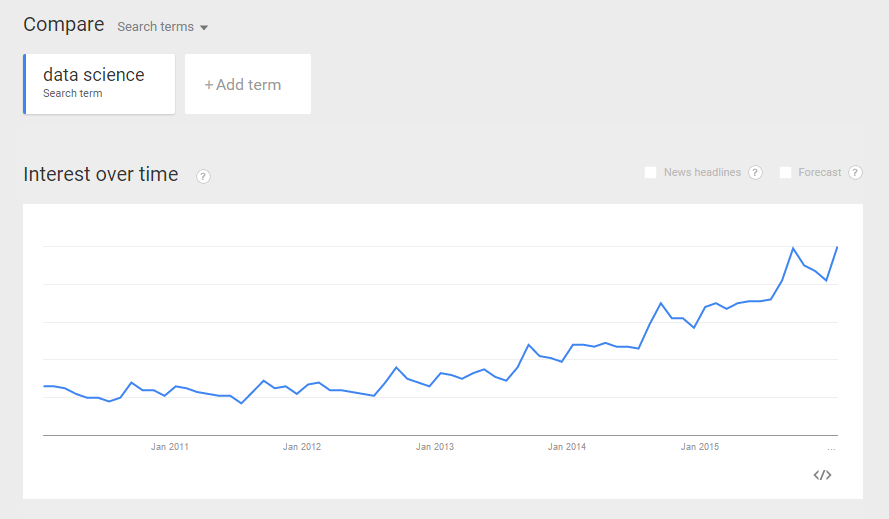Open help icon beside Interest over time
Viewport: 889px width, 519px height.
click(x=203, y=177)
